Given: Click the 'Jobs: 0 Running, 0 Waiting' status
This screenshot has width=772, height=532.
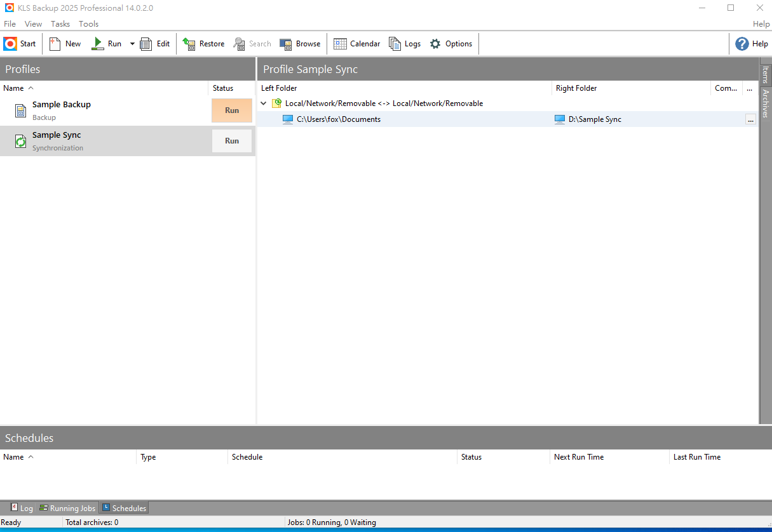Looking at the screenshot, I should click(x=332, y=522).
